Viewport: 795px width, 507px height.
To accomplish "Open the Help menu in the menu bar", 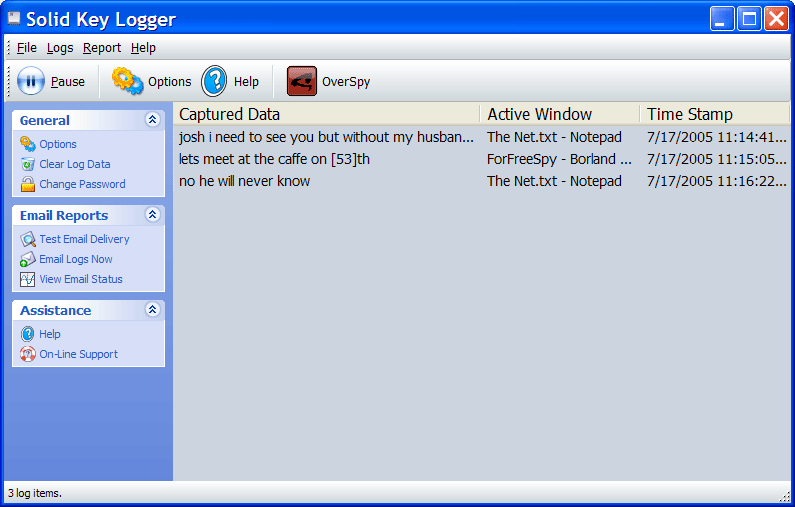I will click(143, 48).
